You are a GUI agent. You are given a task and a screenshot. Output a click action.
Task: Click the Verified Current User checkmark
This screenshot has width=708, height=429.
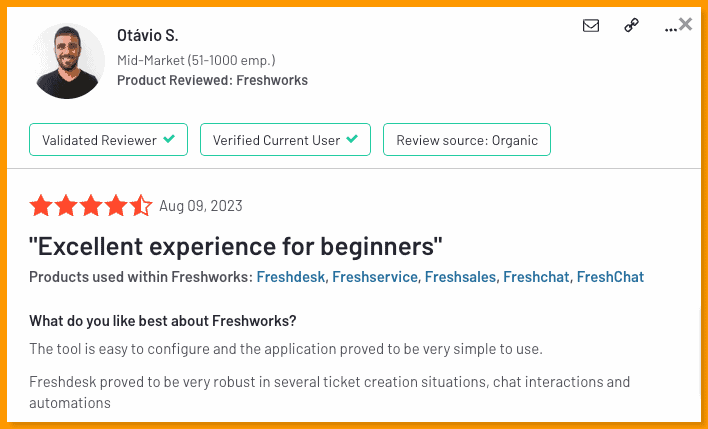point(352,139)
